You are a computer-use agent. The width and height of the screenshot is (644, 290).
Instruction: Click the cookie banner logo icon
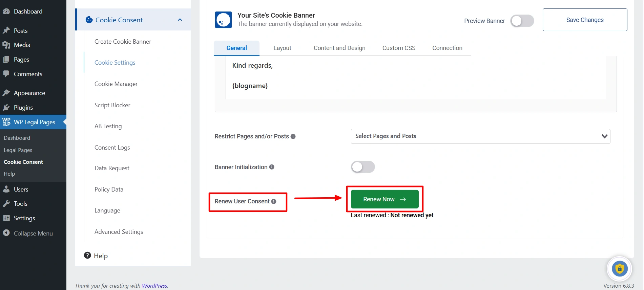tap(223, 20)
